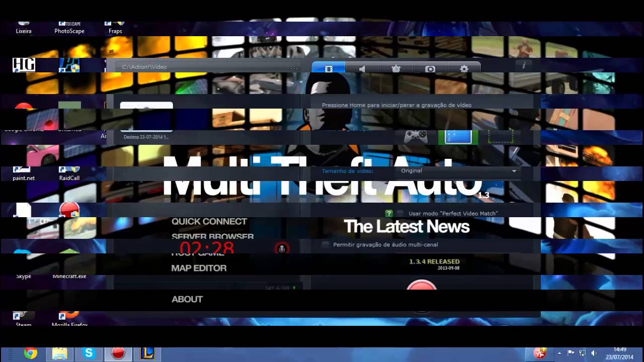The height and width of the screenshot is (362, 644).
Task: Show hidden tray icons arrow
Action: point(559,353)
